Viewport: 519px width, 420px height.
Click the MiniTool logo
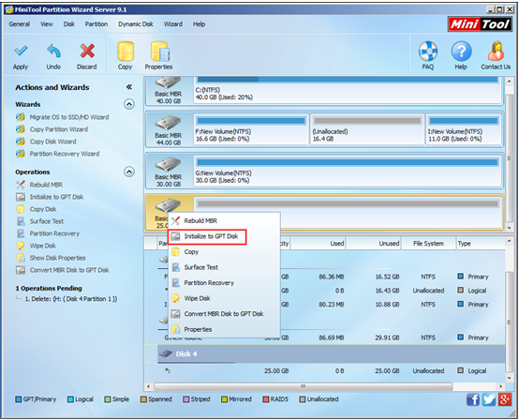click(480, 24)
